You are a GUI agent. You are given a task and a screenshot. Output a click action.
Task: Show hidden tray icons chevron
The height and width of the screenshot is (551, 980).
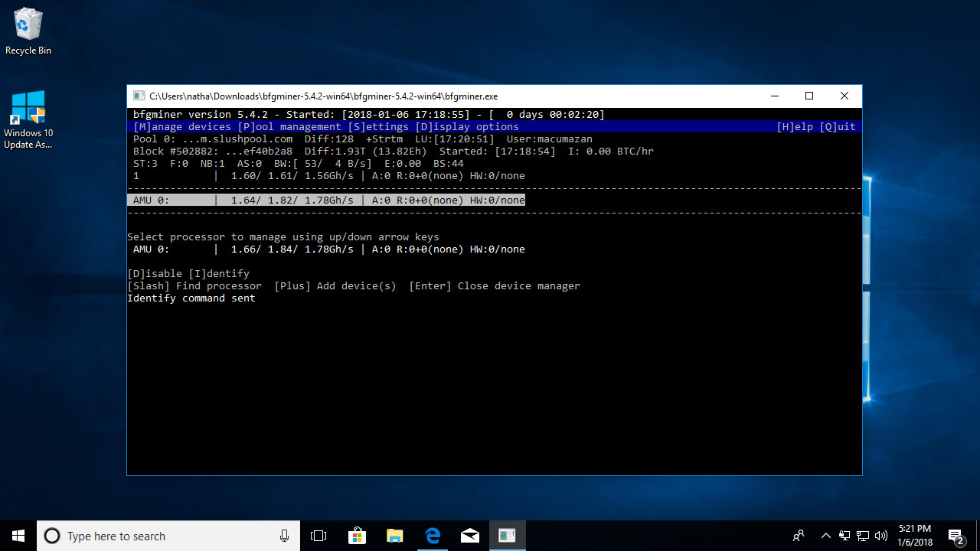[x=826, y=536]
